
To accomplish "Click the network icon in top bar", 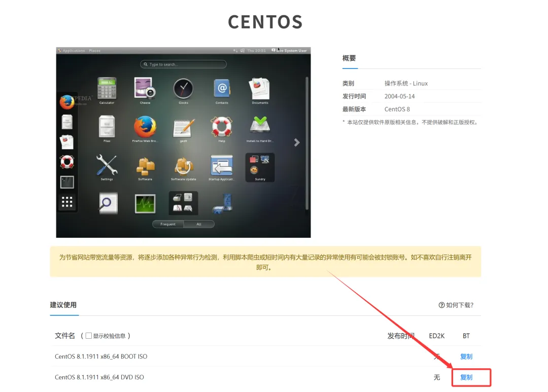I will coord(243,51).
